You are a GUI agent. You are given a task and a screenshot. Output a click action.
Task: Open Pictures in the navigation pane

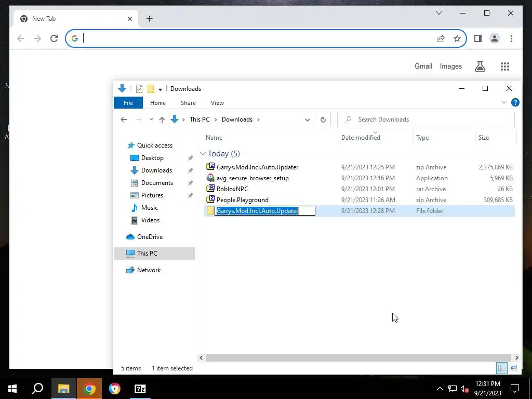tap(152, 195)
